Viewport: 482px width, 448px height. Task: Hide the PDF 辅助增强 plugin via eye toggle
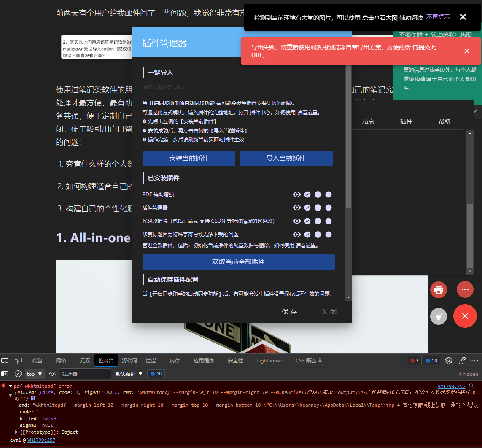(x=297, y=194)
